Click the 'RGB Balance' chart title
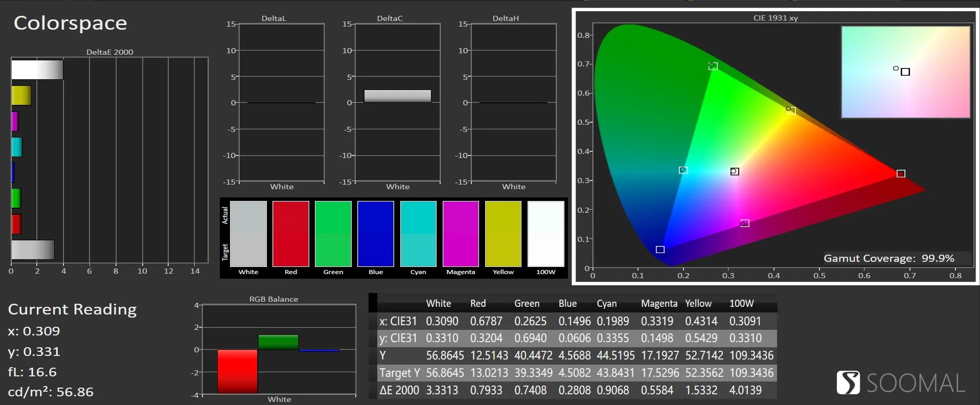This screenshot has width=980, height=405. (x=274, y=299)
